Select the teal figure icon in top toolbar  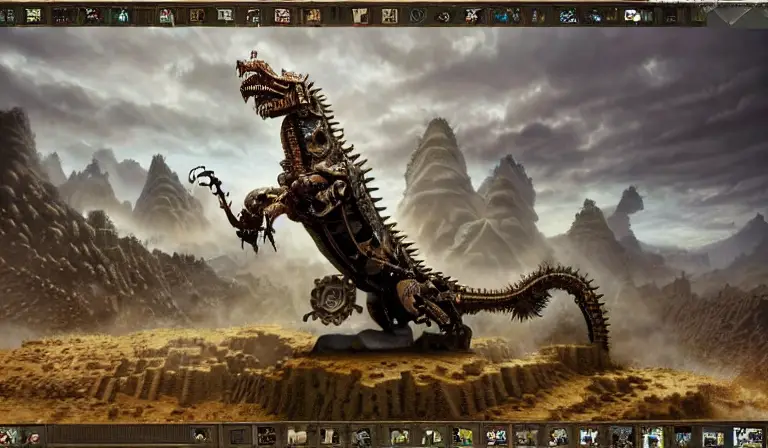click(x=121, y=16)
